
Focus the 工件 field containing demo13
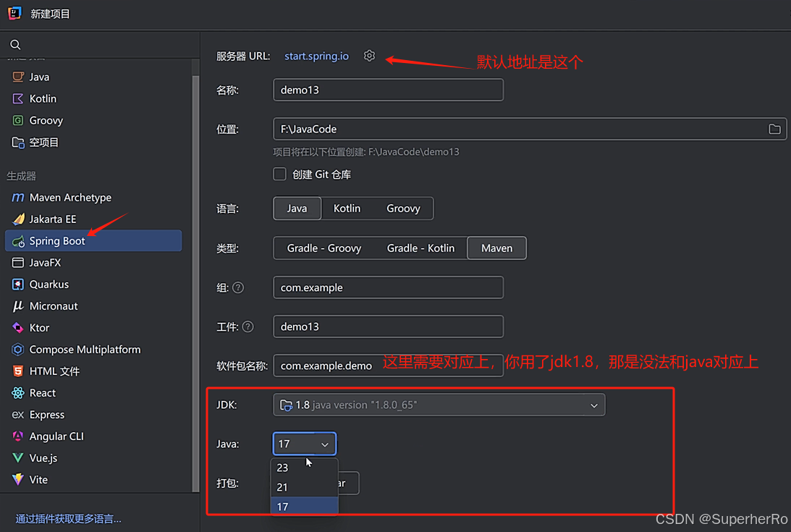(388, 326)
